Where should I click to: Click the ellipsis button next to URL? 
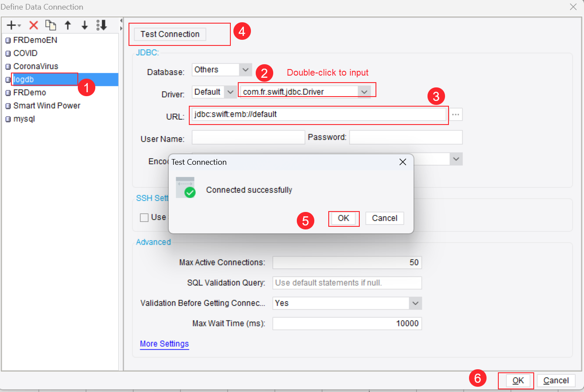455,114
